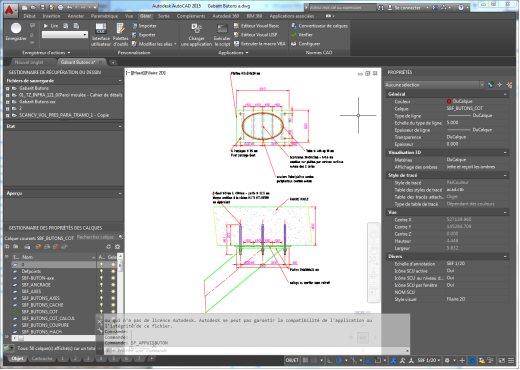
Task: Open the Paramétrique ribbon tab
Action: [x=104, y=16]
